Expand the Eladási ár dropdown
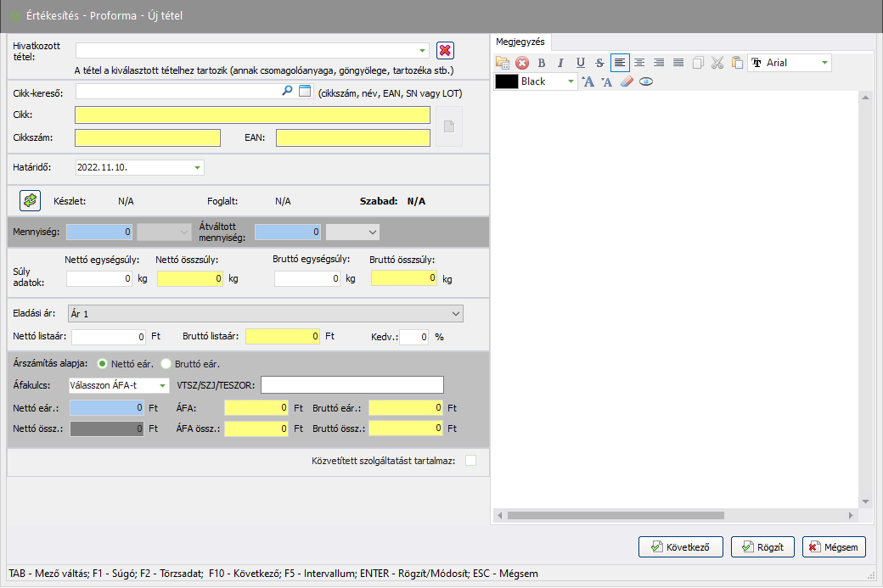Viewport: 883px width, 588px height. click(x=457, y=314)
